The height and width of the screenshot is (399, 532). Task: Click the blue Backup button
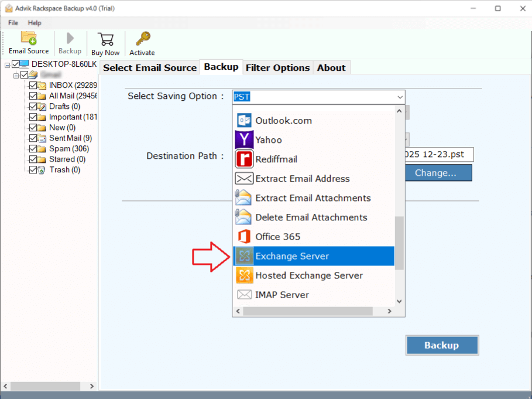[442, 345]
